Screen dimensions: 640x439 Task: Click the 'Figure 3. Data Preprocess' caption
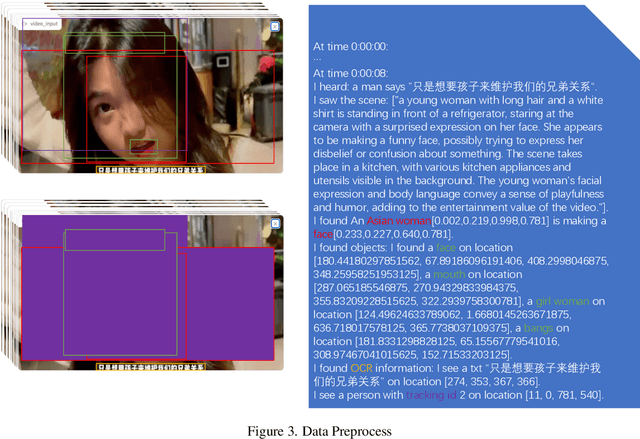tap(319, 431)
